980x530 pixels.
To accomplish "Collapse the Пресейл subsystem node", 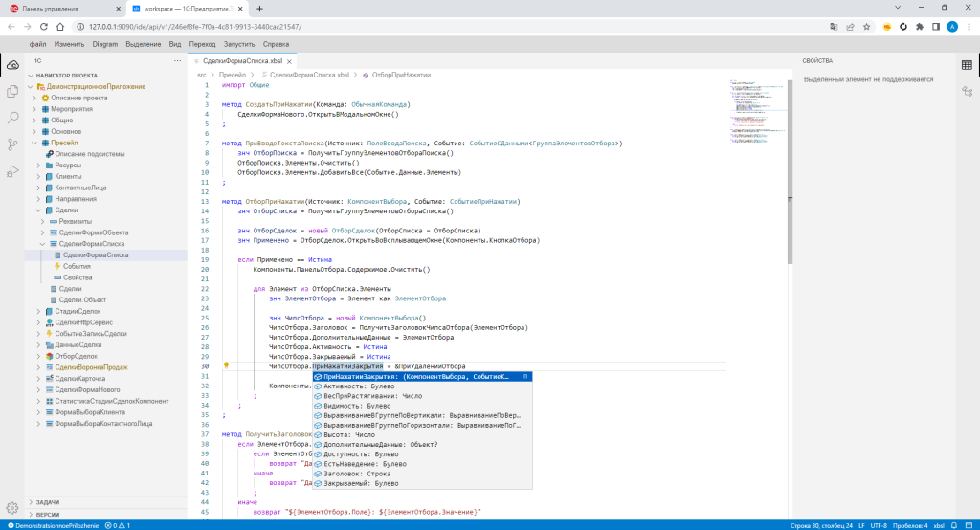I will [35, 143].
